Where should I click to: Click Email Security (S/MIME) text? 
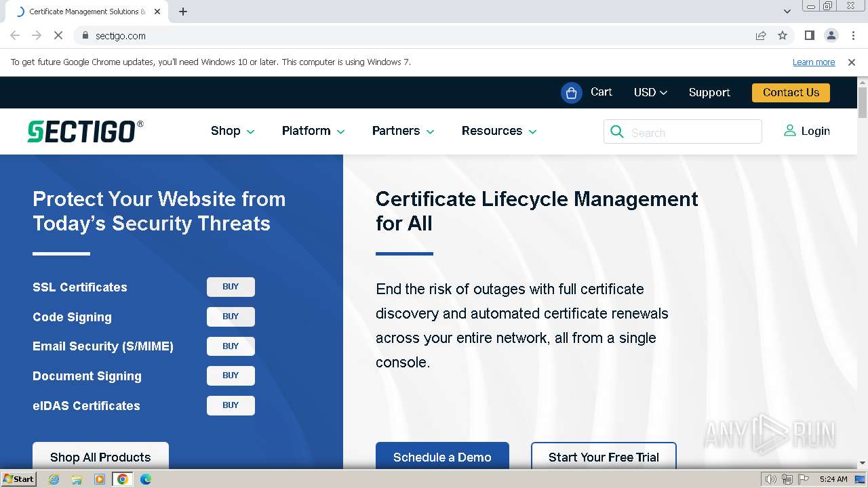click(103, 346)
